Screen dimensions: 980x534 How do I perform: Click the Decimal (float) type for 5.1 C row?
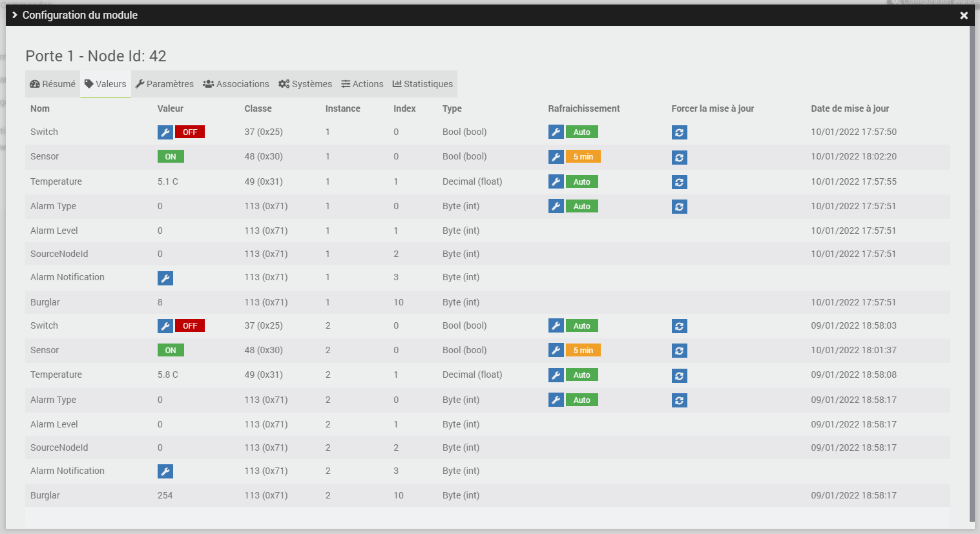[472, 181]
